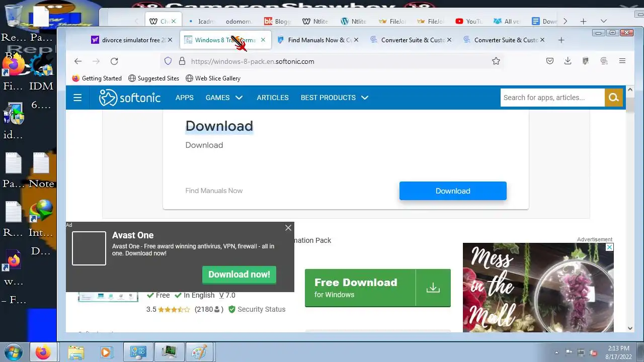The width and height of the screenshot is (644, 362).
Task: Open ARTICLES in Softonic navigation
Action: point(273,98)
